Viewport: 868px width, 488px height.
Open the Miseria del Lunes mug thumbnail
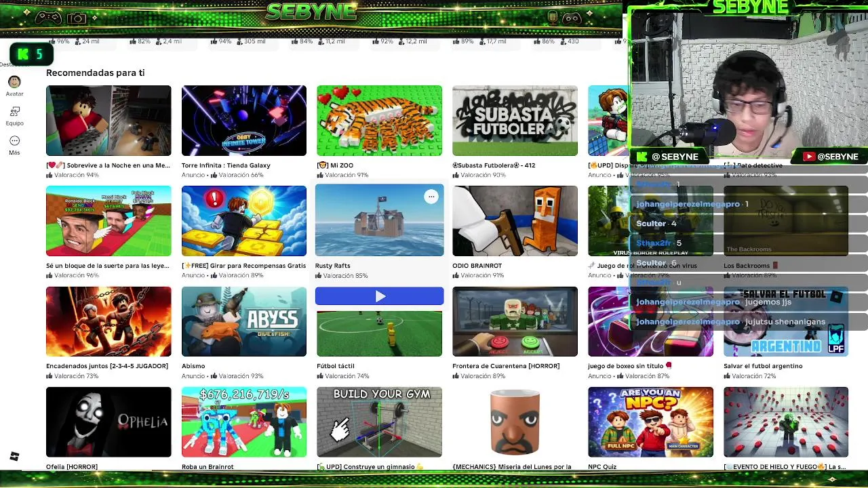[515, 422]
